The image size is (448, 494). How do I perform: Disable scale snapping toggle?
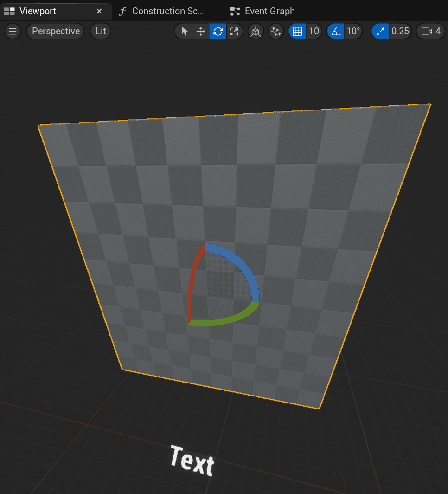pos(380,32)
